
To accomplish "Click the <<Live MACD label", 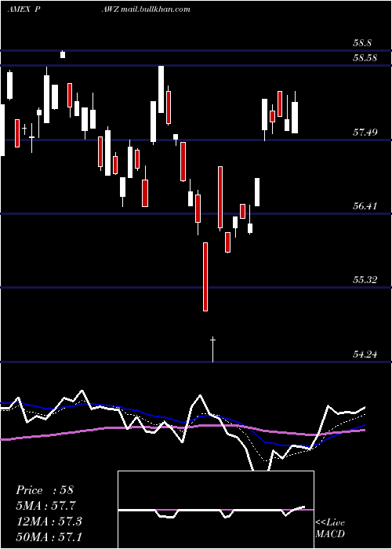I will click(330, 528).
